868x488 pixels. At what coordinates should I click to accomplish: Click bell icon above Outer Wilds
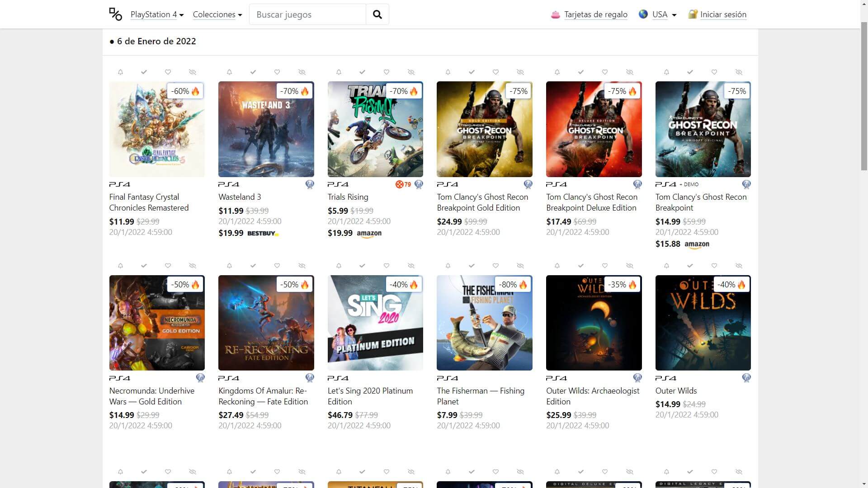coord(666,266)
